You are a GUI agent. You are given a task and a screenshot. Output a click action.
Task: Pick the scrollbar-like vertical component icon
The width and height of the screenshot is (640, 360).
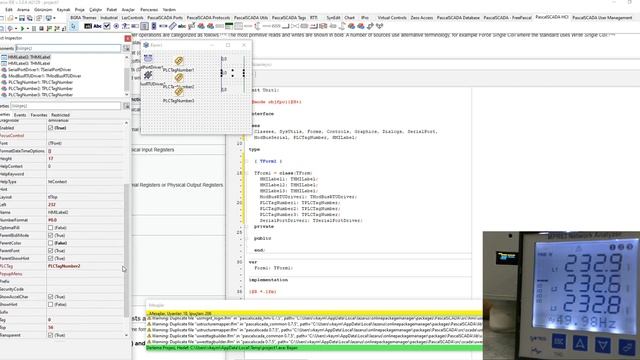[x=153, y=26]
